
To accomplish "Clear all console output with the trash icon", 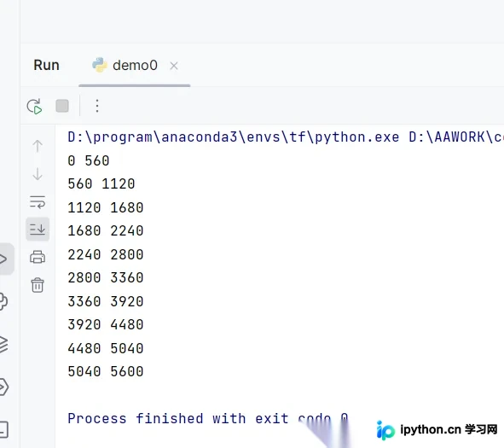I will 38,285.
